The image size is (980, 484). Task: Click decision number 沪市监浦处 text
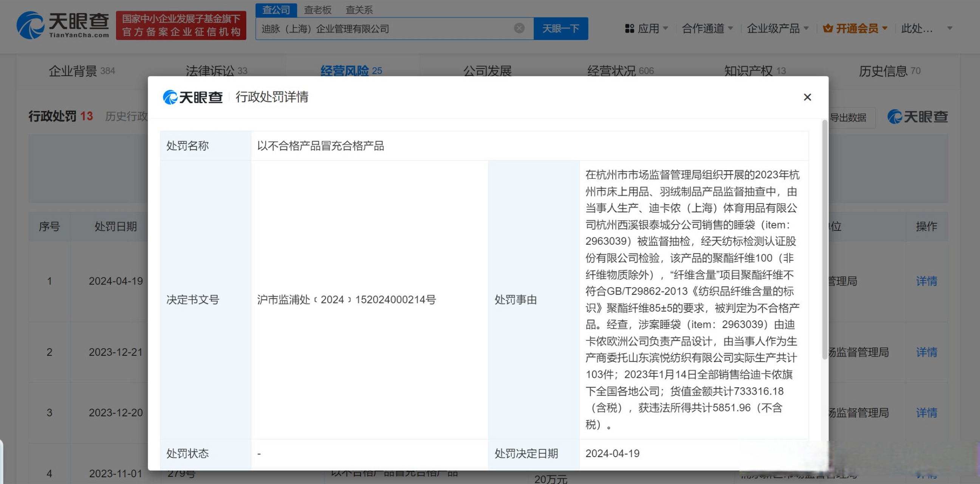(346, 300)
